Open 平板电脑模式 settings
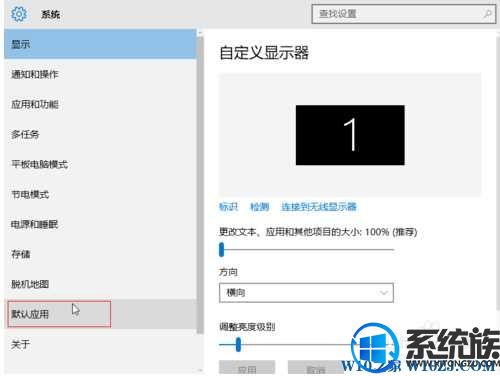Viewport: 500px width, 376px height. click(x=100, y=164)
